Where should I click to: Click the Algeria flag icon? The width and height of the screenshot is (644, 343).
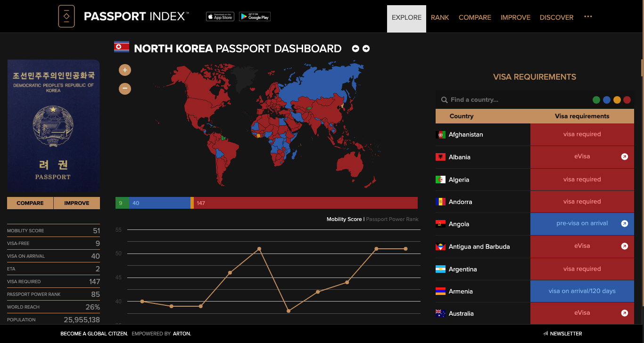441,180
